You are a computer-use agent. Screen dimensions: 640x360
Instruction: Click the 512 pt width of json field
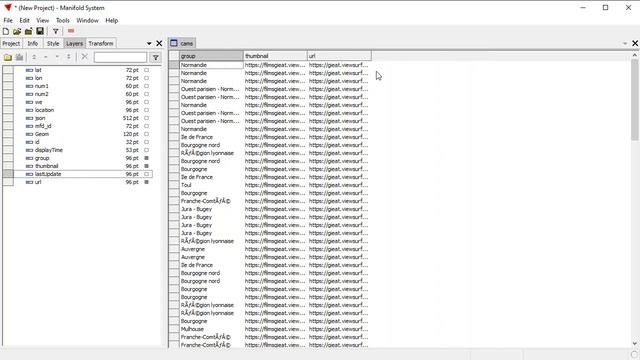coord(131,118)
